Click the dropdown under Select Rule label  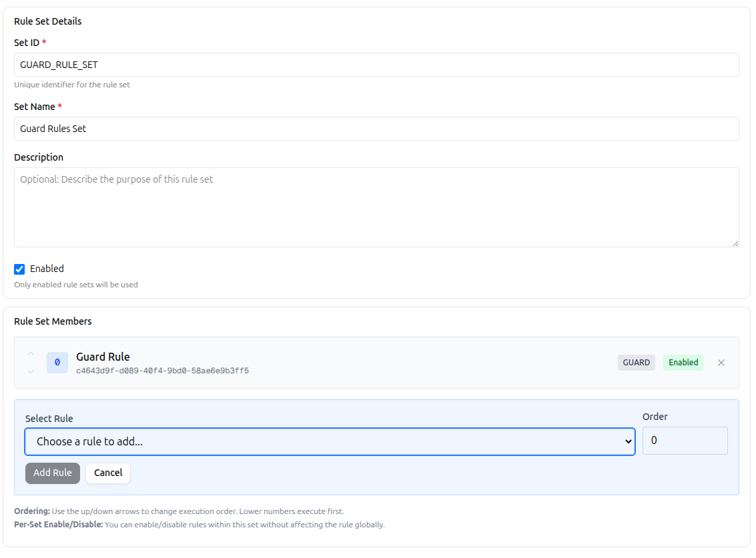[330, 441]
